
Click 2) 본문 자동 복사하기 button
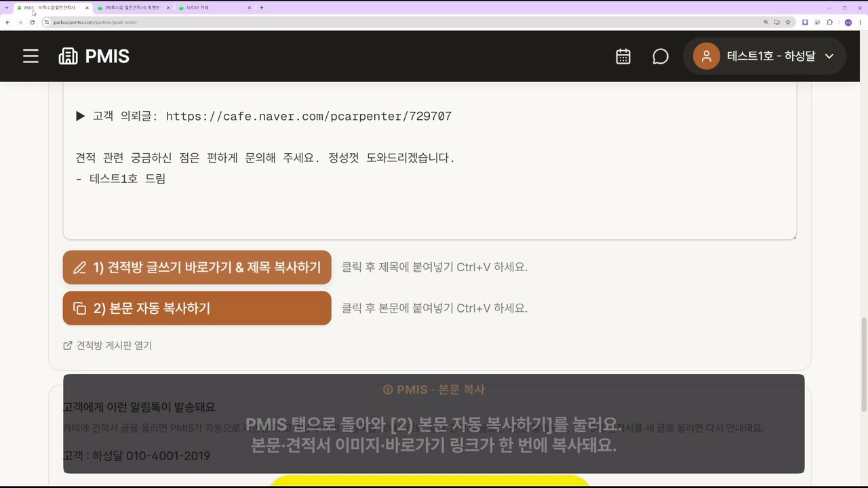[x=197, y=308]
